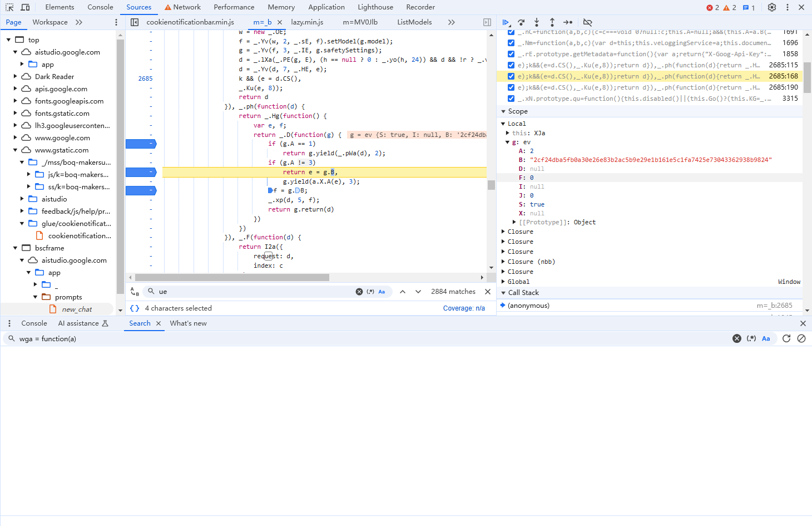Switch to the Elements panel
The height and width of the screenshot is (526, 812).
[x=60, y=7]
